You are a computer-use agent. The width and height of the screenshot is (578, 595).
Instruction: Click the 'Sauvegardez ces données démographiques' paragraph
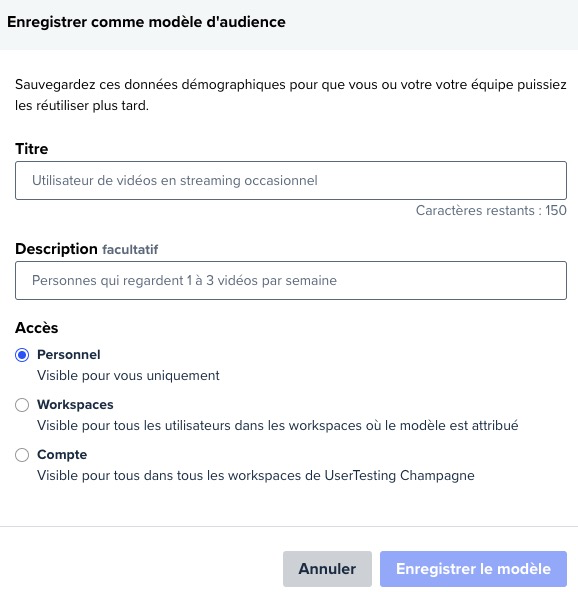[291, 95]
